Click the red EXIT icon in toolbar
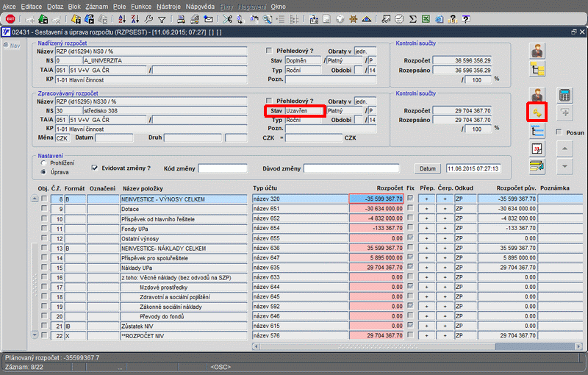Image resolution: width=588 pixels, height=375 pixels. point(10,19)
